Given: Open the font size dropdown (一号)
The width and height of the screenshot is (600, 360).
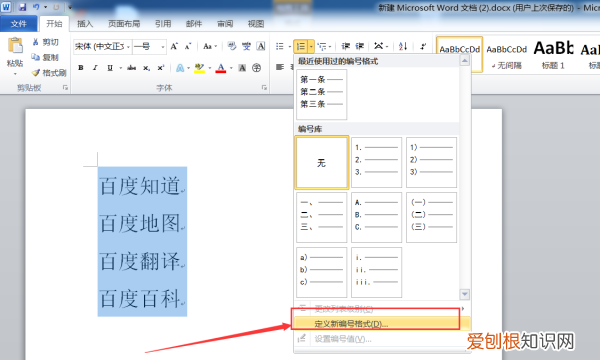Looking at the screenshot, I should point(163,47).
